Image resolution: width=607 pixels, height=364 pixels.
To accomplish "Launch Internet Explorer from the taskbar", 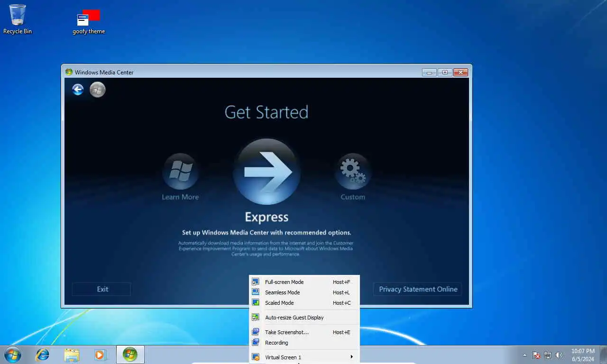I will click(x=43, y=354).
